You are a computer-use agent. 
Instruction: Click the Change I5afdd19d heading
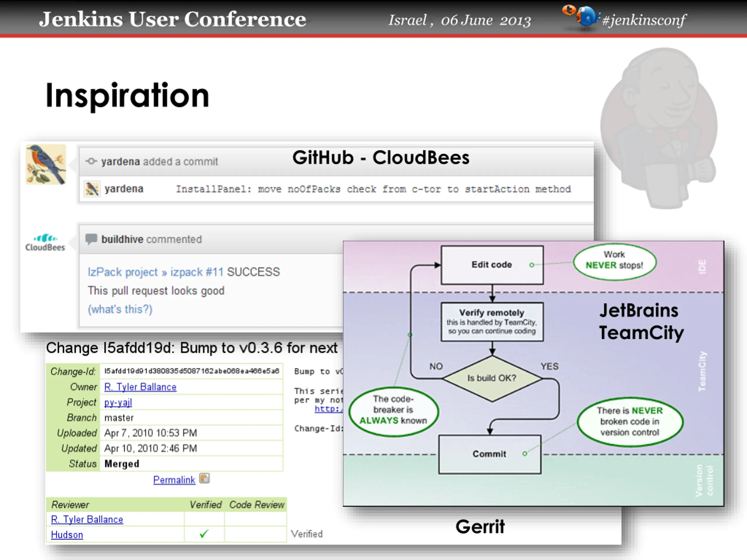click(x=191, y=348)
